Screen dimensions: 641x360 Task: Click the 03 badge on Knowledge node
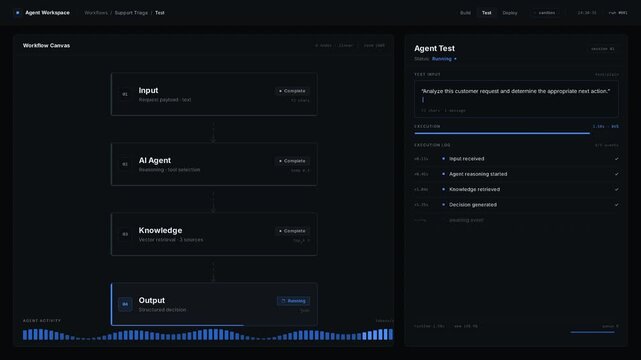[125, 234]
